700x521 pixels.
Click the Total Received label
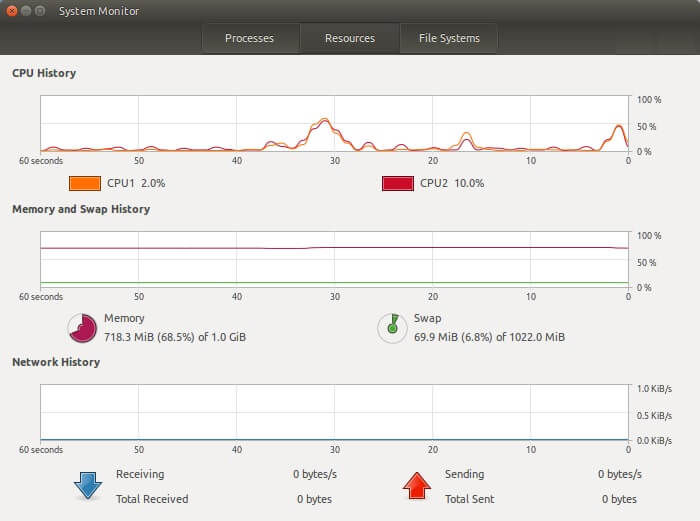(152, 499)
